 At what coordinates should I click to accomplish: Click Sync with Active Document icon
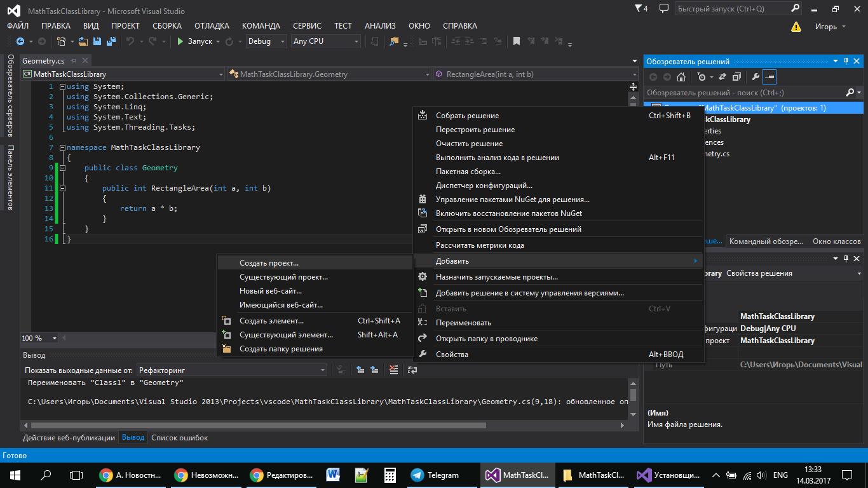[722, 77]
